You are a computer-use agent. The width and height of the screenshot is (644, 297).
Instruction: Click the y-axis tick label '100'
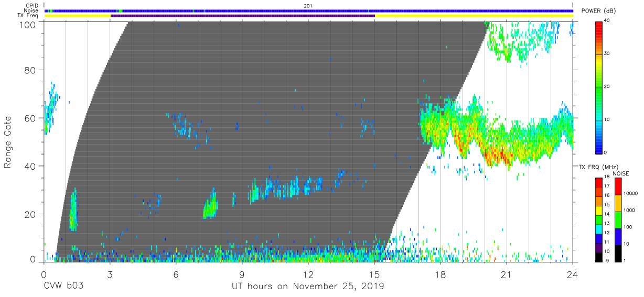28,25
